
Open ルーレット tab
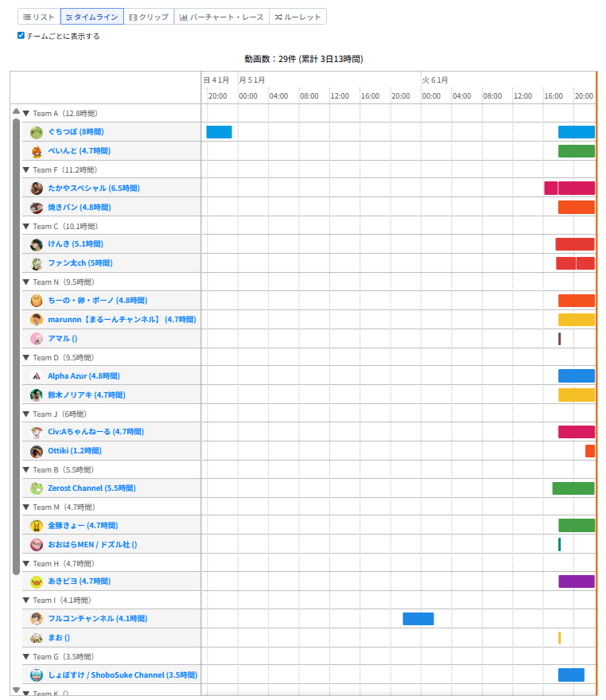click(297, 17)
